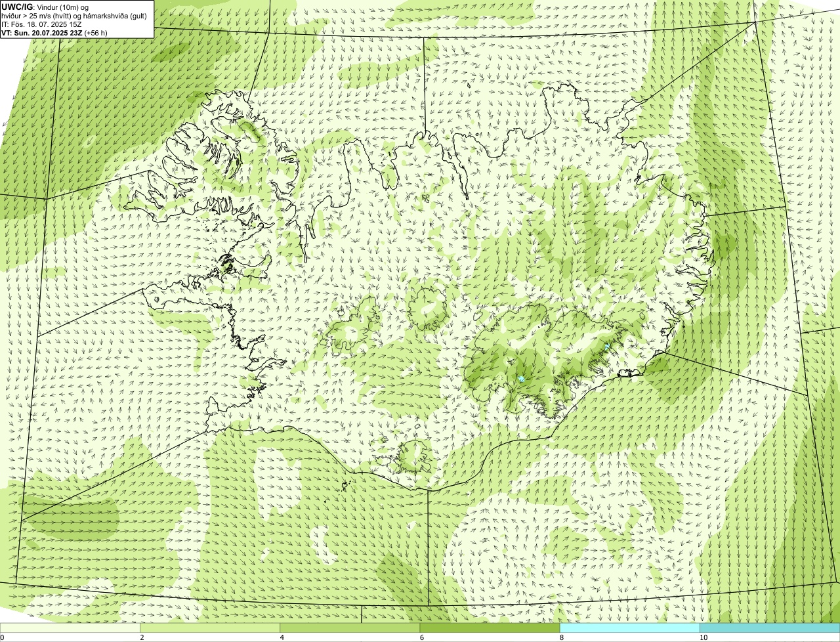Click the '6' tick label on scale
This screenshot has width=840, height=642.
click(421, 637)
